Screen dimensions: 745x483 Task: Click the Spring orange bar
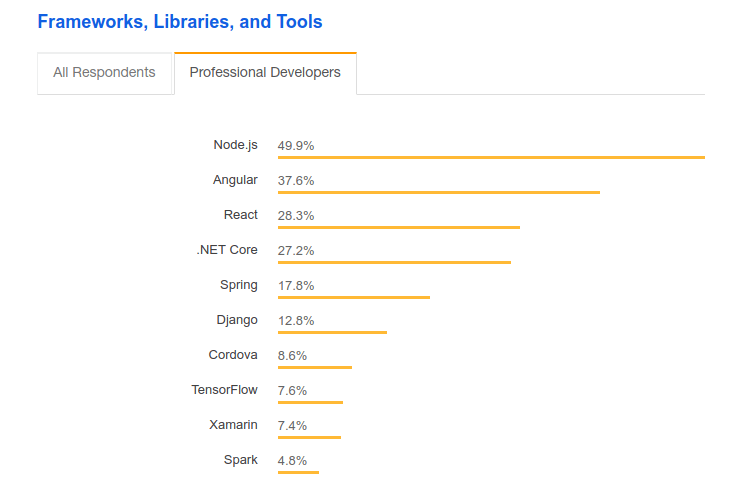[x=354, y=297]
